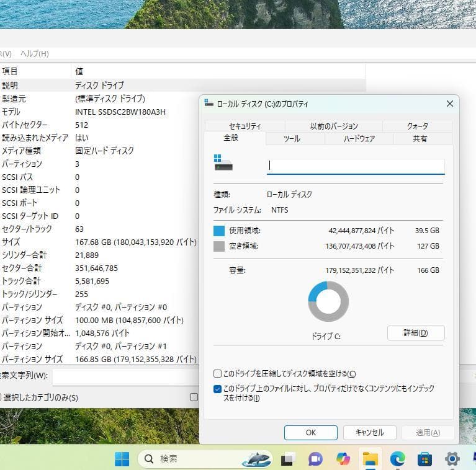Uncheck the index file contents checkbox
The height and width of the screenshot is (470, 476).
(x=217, y=389)
